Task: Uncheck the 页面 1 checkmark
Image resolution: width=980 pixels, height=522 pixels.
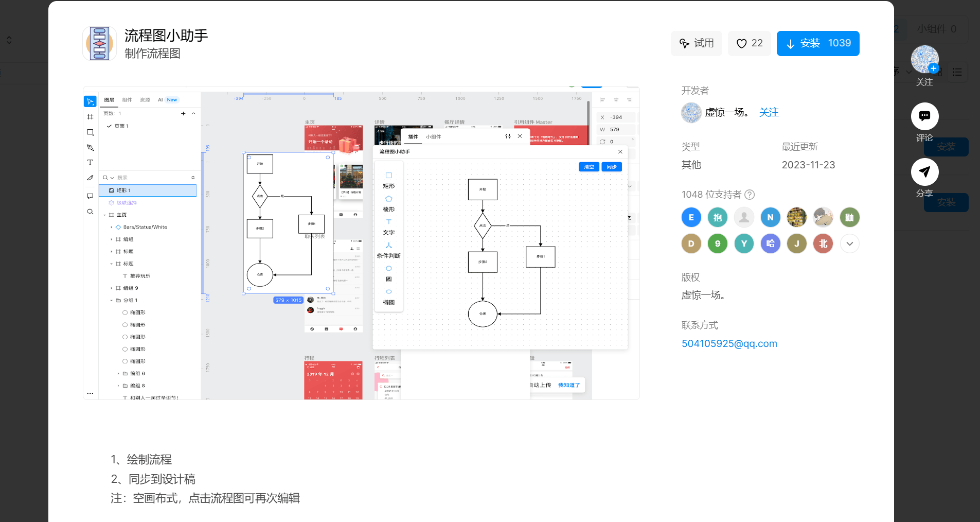Action: [x=109, y=127]
